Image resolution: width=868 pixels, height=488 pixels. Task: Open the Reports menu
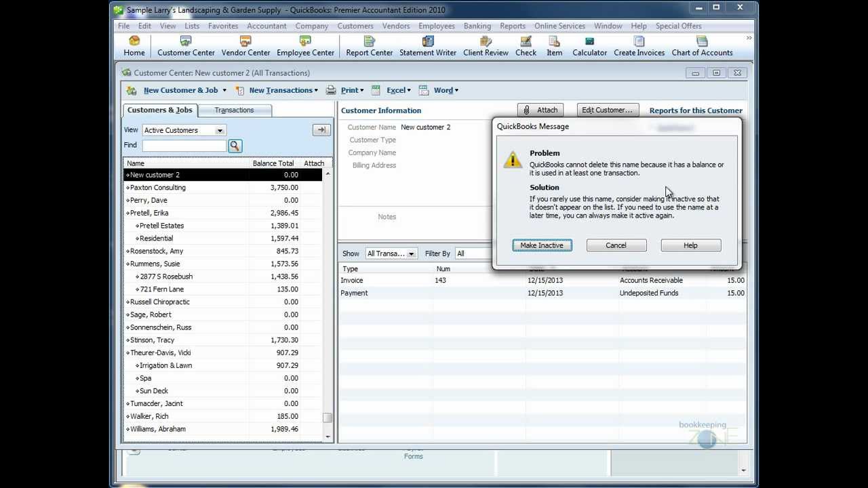[513, 26]
